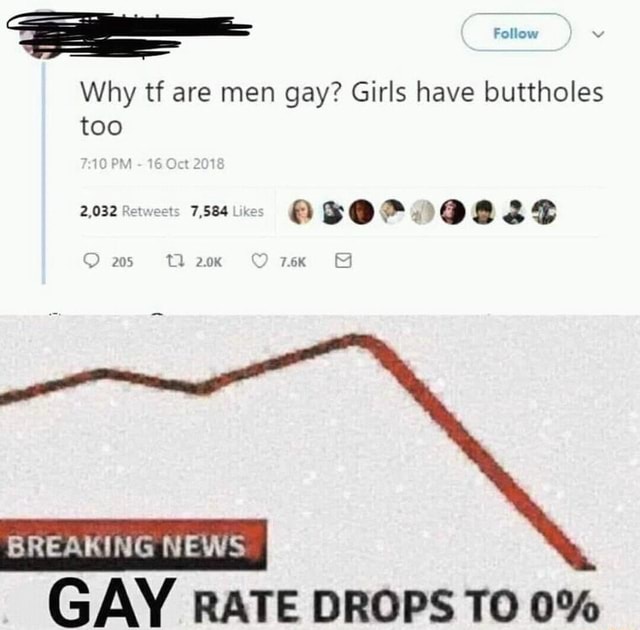This screenshot has width=640, height=630.
Task: Click the sixth liker avatar
Action: tap(453, 212)
